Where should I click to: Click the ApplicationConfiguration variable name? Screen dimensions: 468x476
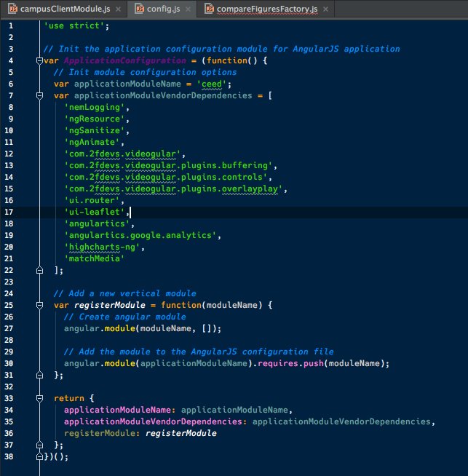point(125,60)
